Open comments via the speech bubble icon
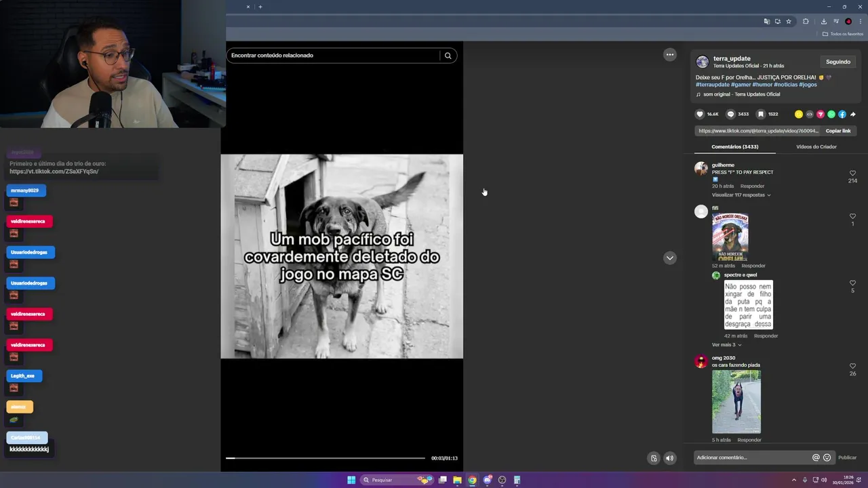This screenshot has width=868, height=488. coord(730,114)
